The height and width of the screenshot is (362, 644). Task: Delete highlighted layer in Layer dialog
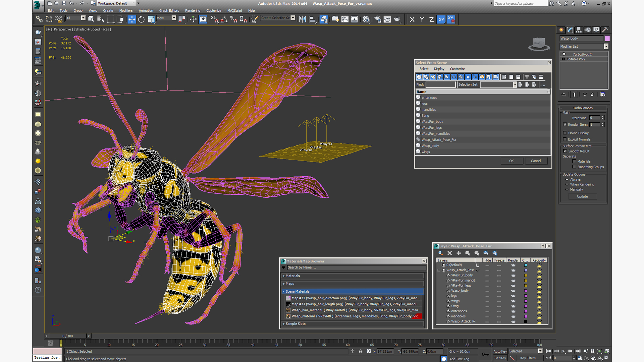click(450, 253)
